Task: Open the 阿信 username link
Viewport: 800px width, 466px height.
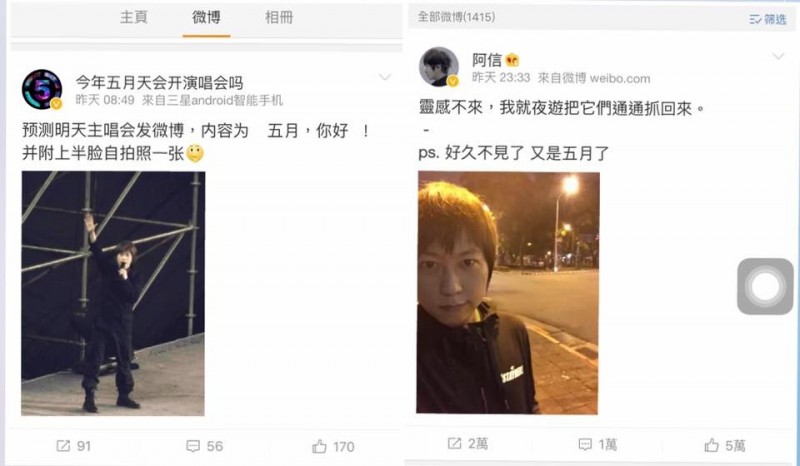Action: tap(487, 60)
